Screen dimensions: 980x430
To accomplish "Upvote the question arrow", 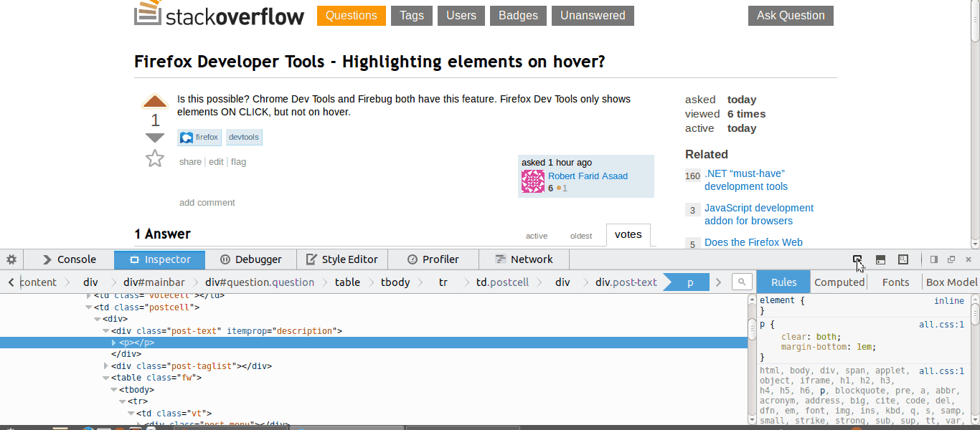I will (155, 101).
